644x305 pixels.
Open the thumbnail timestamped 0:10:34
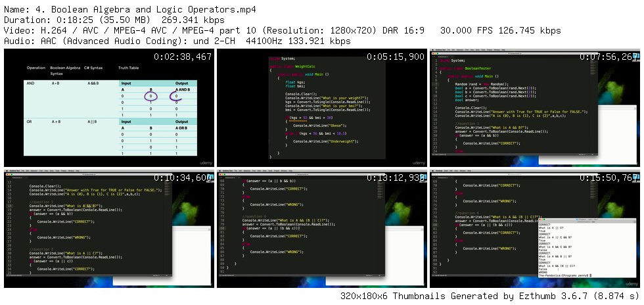(x=108, y=229)
